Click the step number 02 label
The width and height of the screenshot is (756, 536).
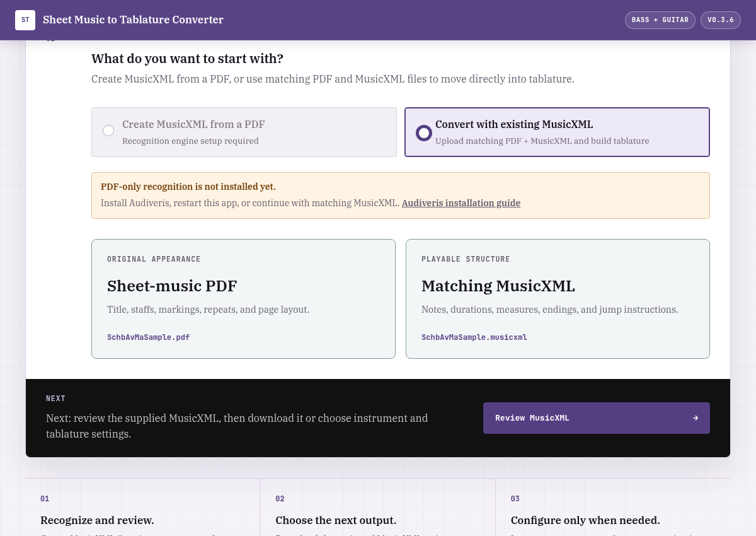(x=280, y=499)
